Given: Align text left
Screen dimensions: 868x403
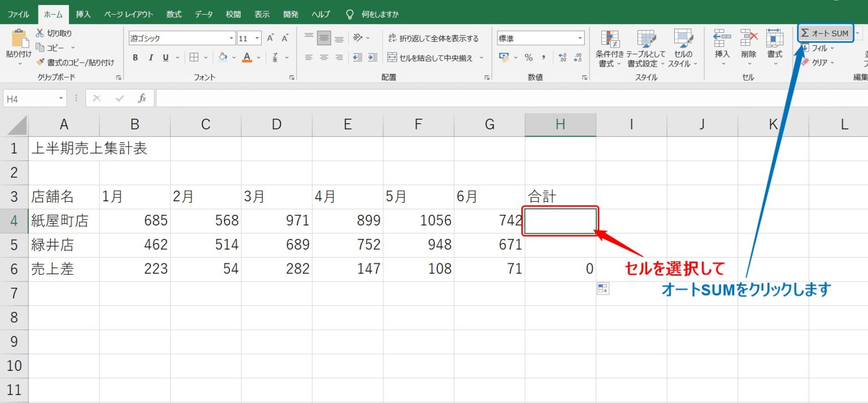Looking at the screenshot, I should point(309,57).
